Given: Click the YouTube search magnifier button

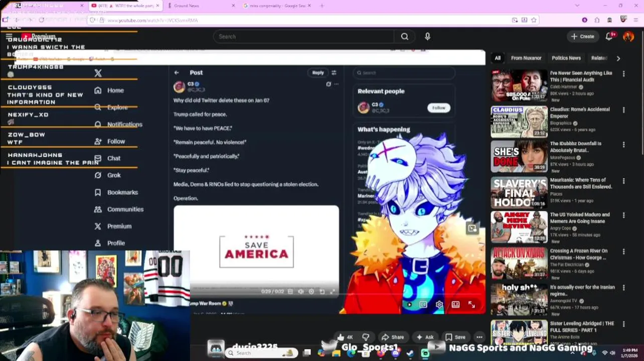Looking at the screenshot, I should (404, 37).
